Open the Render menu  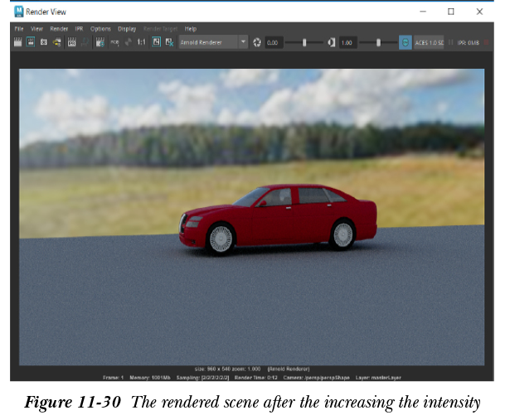59,29
